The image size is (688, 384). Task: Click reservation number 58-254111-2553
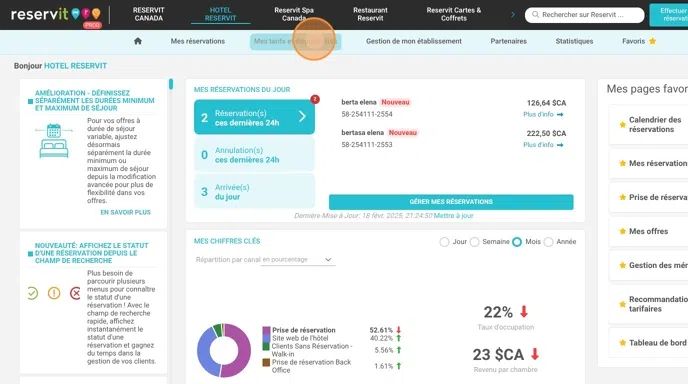pyautogui.click(x=367, y=144)
